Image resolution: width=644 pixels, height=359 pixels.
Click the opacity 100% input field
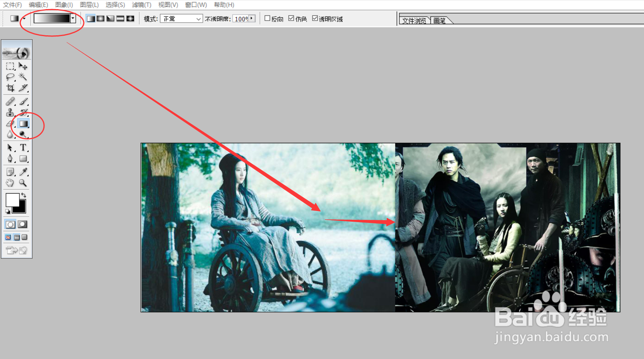[x=241, y=19]
